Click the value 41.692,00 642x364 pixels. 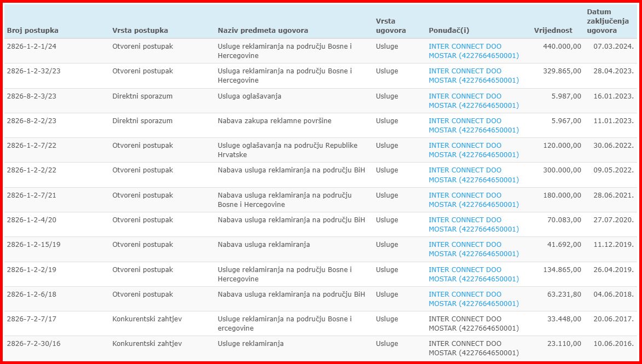pyautogui.click(x=564, y=245)
